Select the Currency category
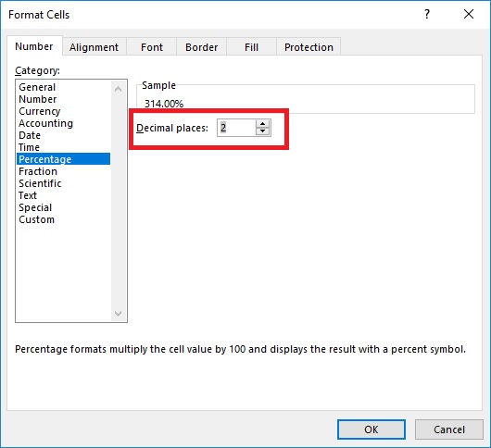Image resolution: width=491 pixels, height=448 pixels. pos(40,111)
